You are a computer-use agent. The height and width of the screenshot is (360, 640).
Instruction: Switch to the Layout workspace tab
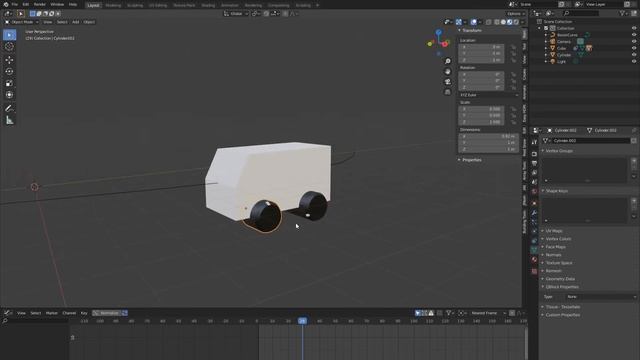tap(93, 5)
